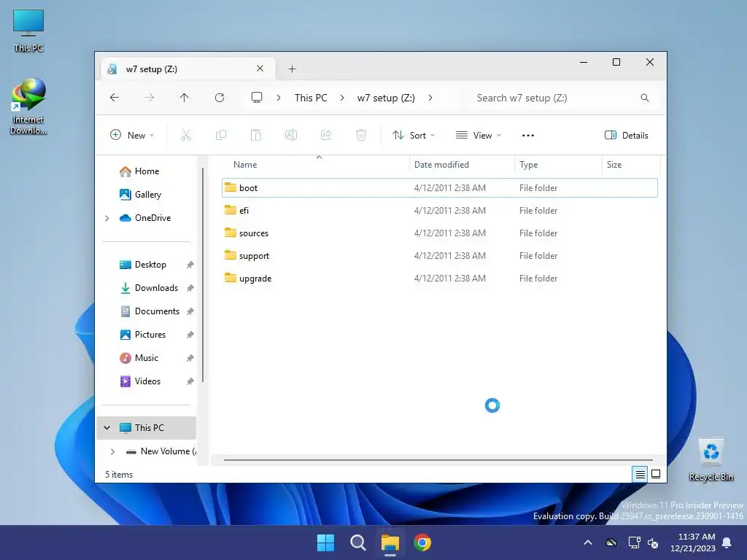Switch to details list view icon in status bar
747x560 pixels.
click(640, 474)
